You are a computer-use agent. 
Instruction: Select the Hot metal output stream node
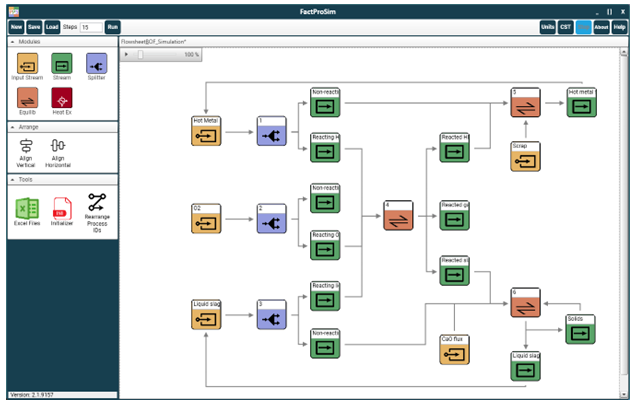click(x=581, y=103)
